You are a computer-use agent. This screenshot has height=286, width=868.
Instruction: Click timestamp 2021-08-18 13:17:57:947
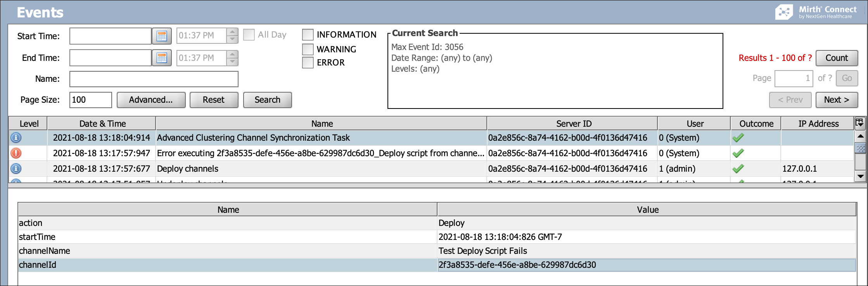[x=102, y=153]
